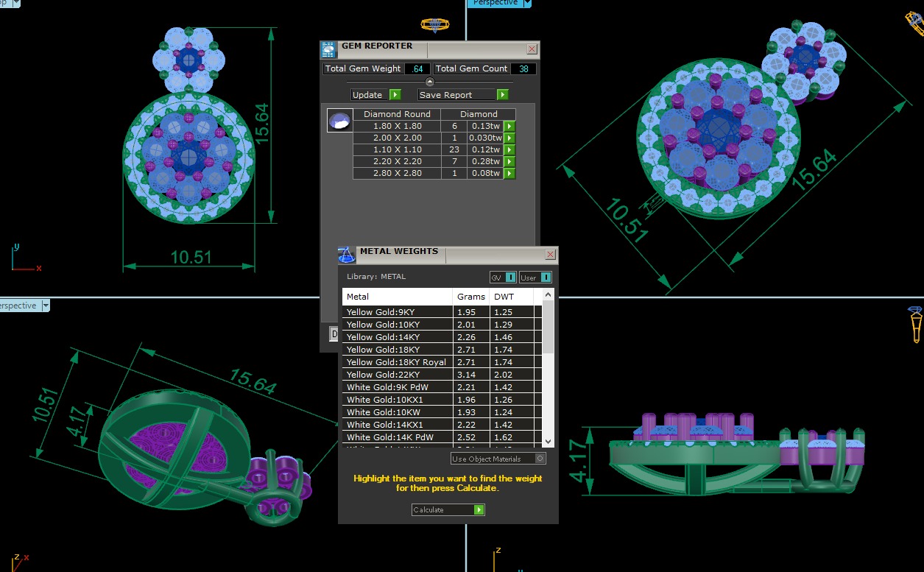Select the White Gold:14K PdW row
Screen dimensions: 924x572
coord(398,437)
